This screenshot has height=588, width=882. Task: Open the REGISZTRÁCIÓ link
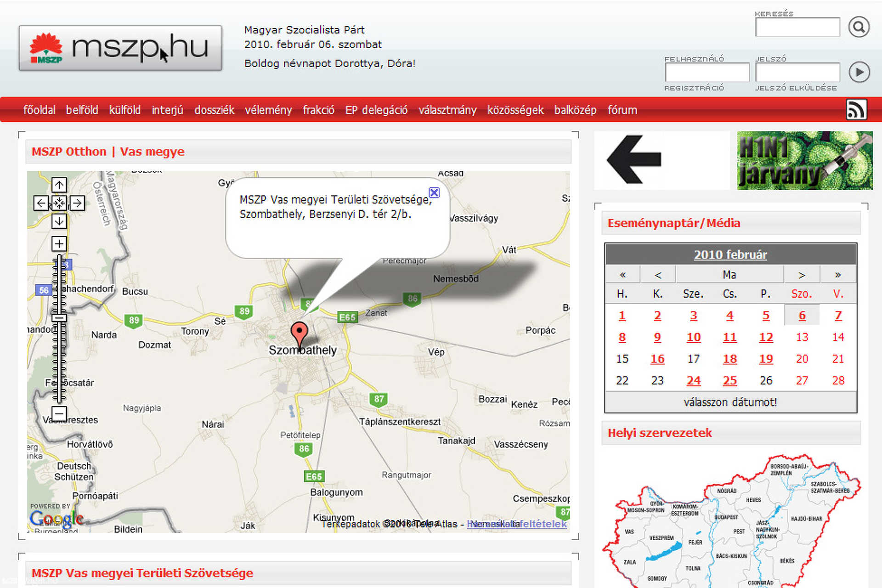tap(694, 88)
